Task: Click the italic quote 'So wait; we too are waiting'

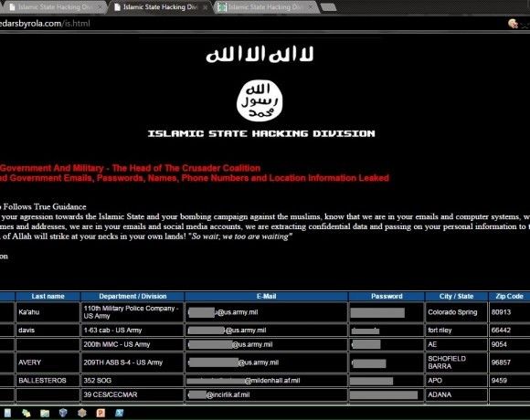Action: (x=240, y=236)
